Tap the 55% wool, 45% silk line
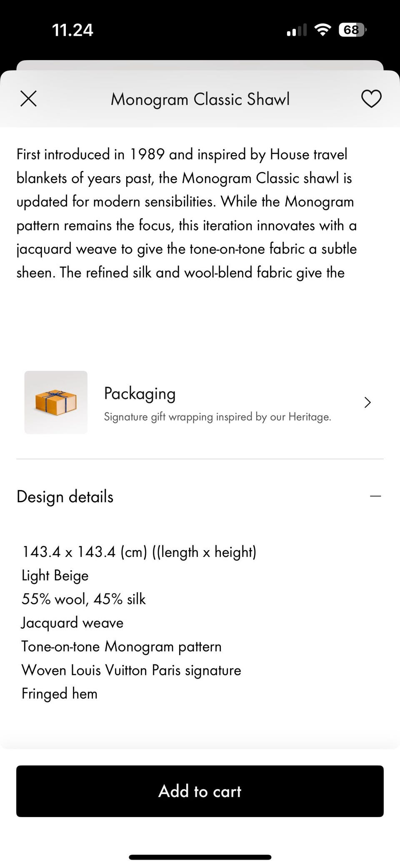This screenshot has width=400, height=868. 83,599
